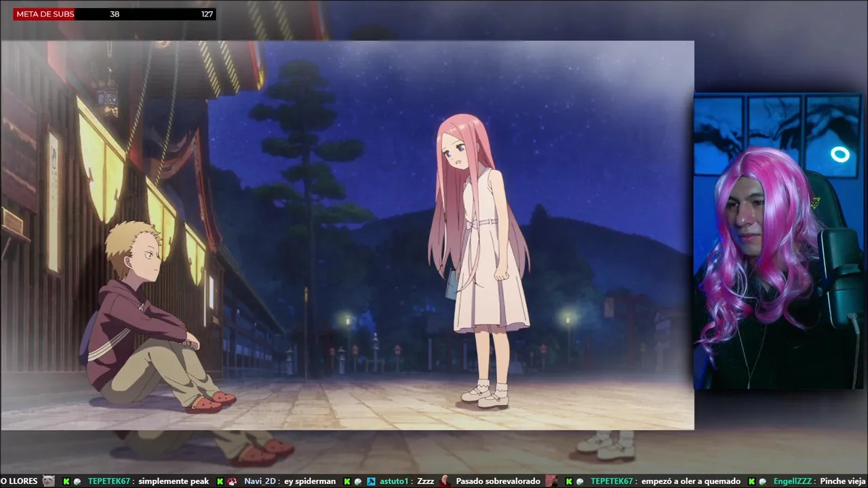Image resolution: width=868 pixels, height=488 pixels.
Task: Click the "127" sub goal value
Action: [x=207, y=14]
